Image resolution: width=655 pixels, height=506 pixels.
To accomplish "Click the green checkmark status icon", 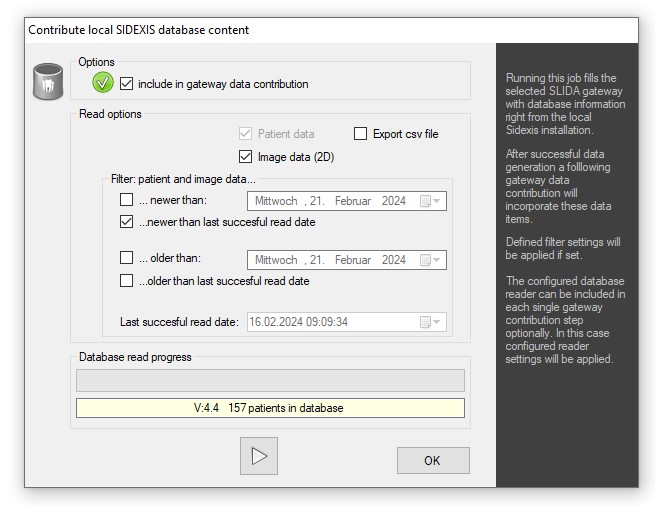I will 103,84.
